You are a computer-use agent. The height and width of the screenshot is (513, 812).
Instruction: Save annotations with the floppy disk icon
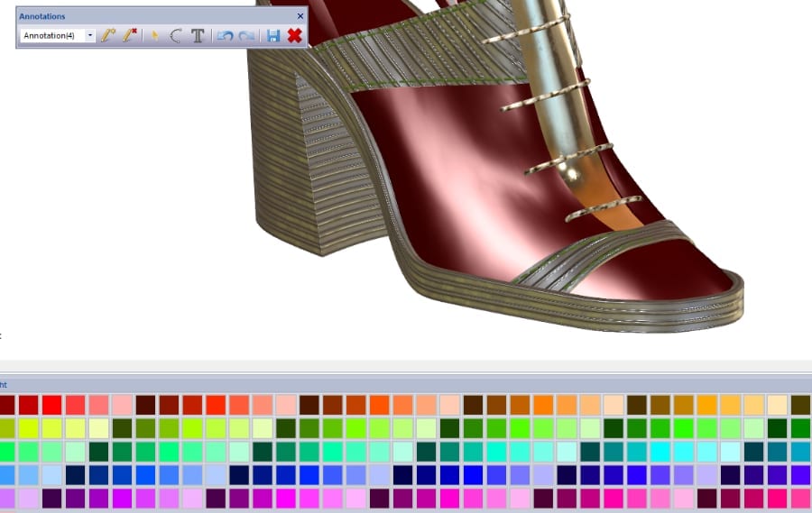click(273, 36)
